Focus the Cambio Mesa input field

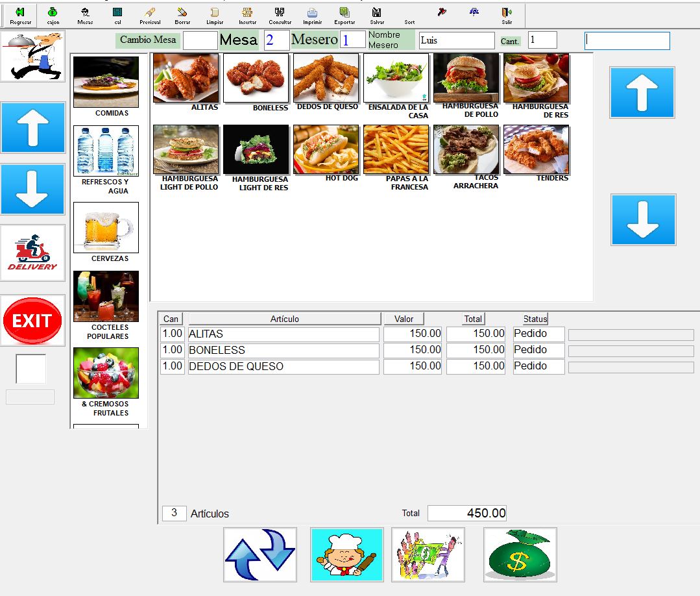200,40
